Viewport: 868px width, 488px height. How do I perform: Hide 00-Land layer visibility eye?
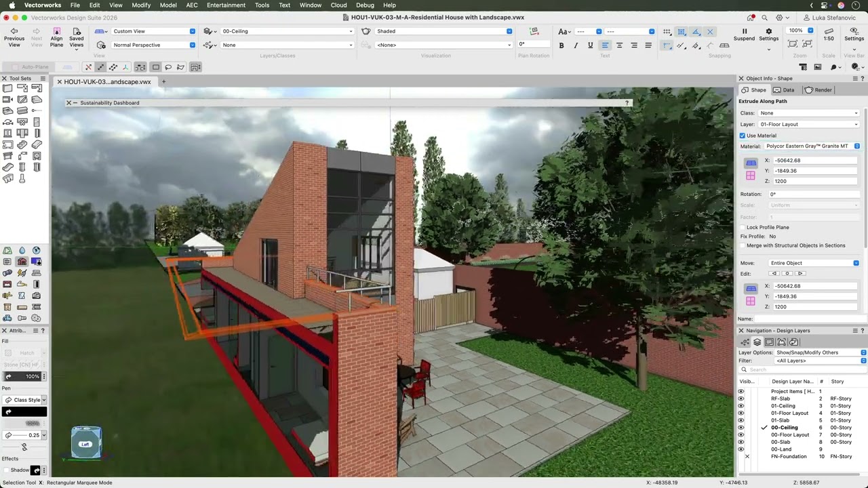(x=741, y=449)
